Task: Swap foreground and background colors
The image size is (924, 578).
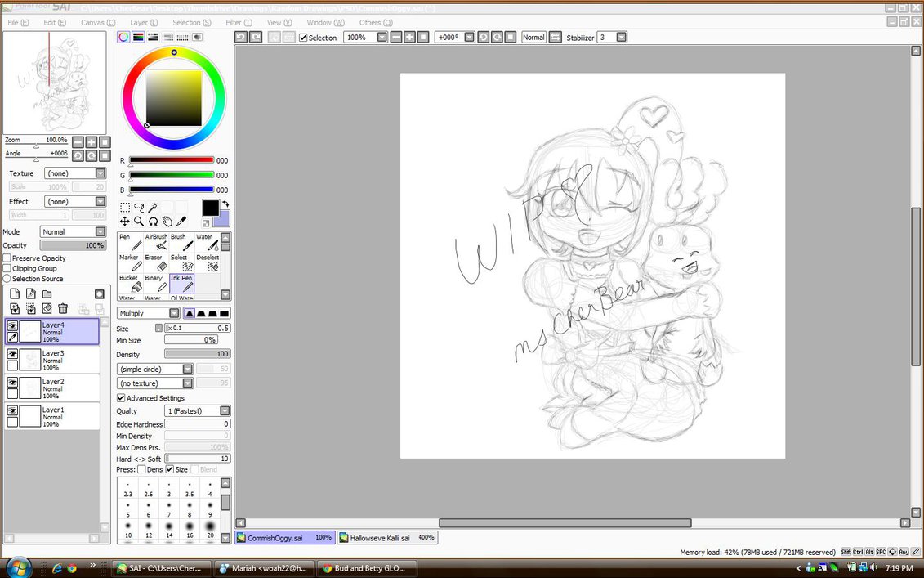Action: pos(225,204)
